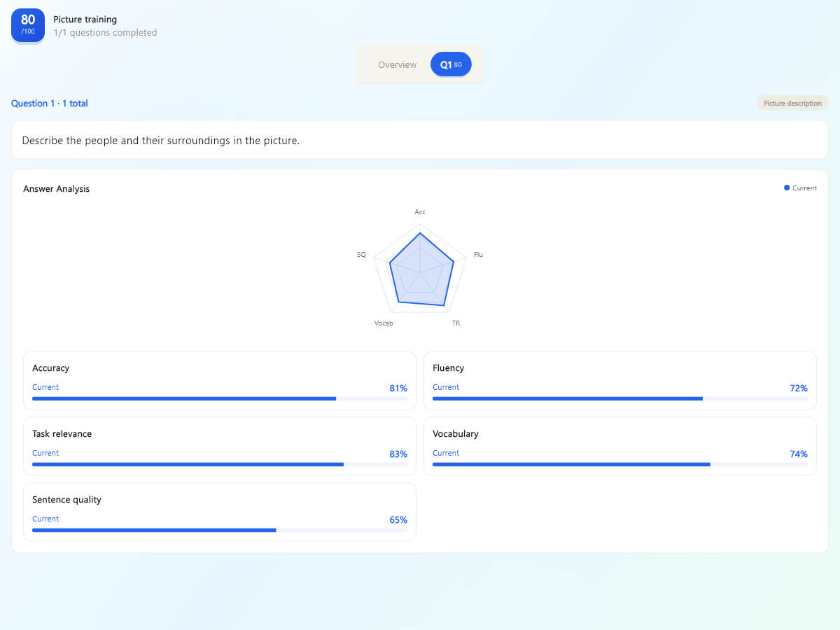Click the 83% Task relevance value
Image resolution: width=840 pixels, height=630 pixels.
tap(398, 454)
